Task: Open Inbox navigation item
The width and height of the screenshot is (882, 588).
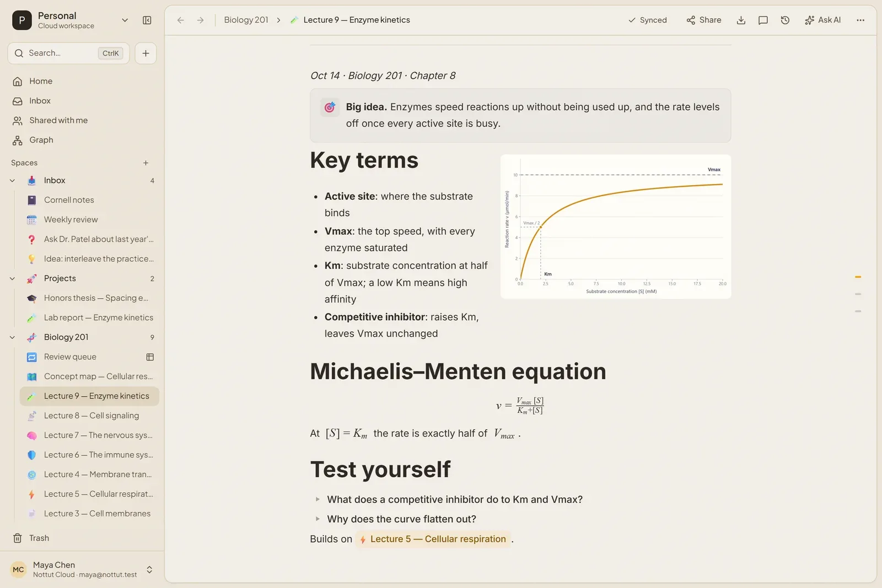Action: click(83, 101)
